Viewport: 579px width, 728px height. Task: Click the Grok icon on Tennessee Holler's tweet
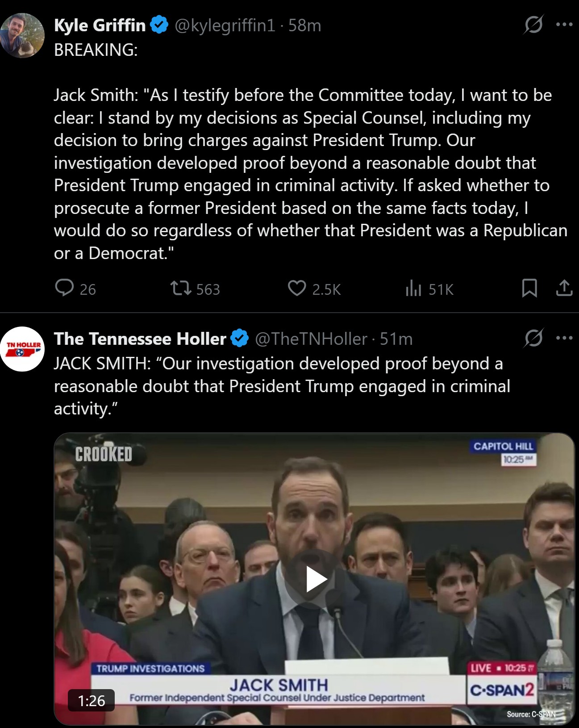(533, 338)
